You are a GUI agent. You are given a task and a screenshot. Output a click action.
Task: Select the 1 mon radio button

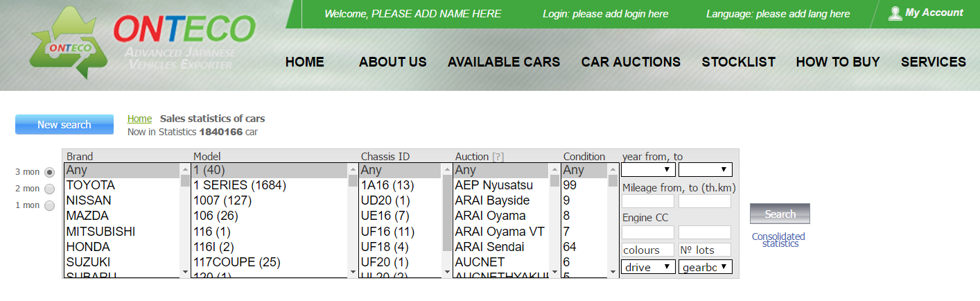click(49, 205)
